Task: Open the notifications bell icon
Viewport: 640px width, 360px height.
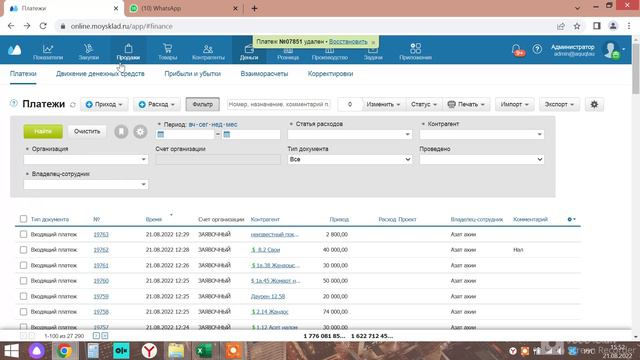Action: tap(516, 49)
